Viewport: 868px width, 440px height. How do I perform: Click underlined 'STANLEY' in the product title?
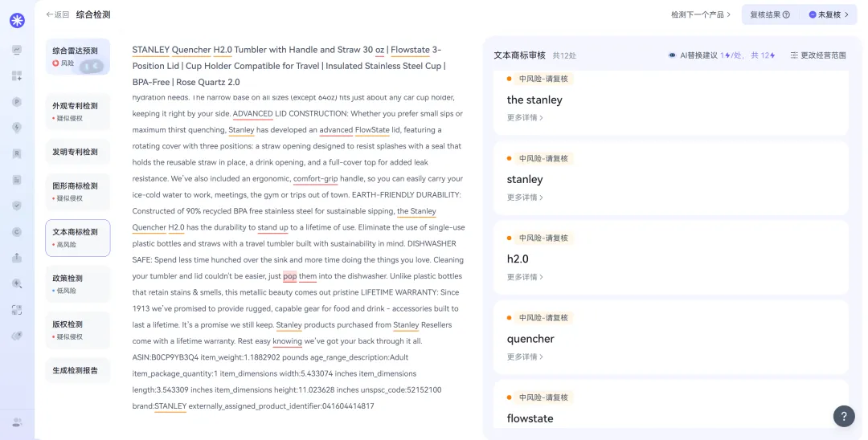[150, 50]
